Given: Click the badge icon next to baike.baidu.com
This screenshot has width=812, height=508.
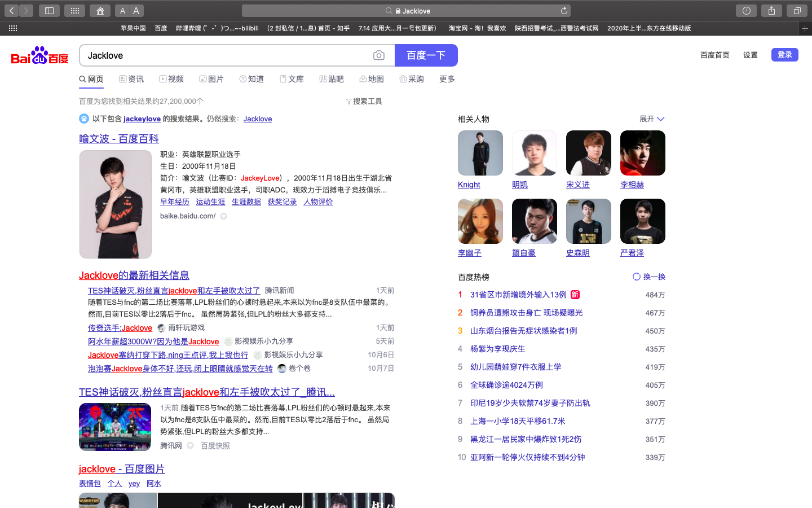Looking at the screenshot, I should pos(224,216).
